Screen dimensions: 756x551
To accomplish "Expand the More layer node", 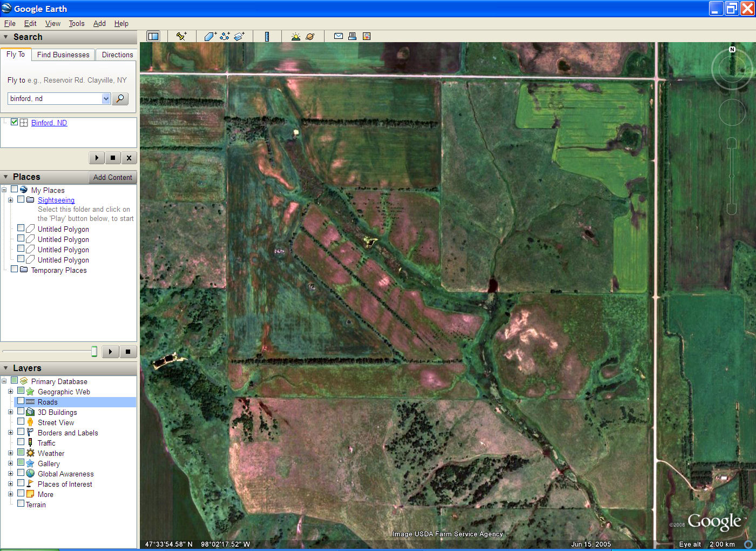I will tap(10, 494).
